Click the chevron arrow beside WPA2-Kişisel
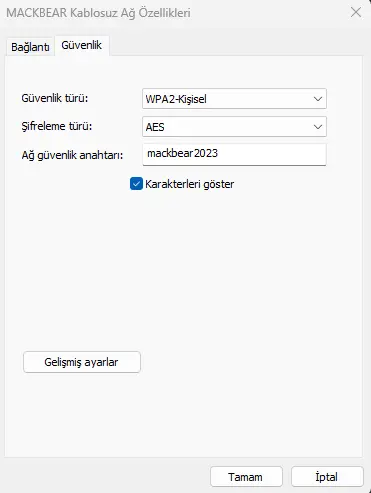The height and width of the screenshot is (493, 371). (x=318, y=99)
